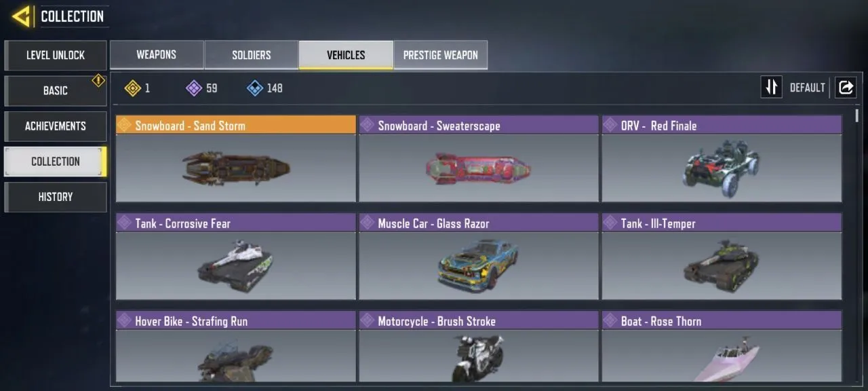This screenshot has height=391, width=868.
Task: Click the share/export icon
Action: [x=846, y=87]
